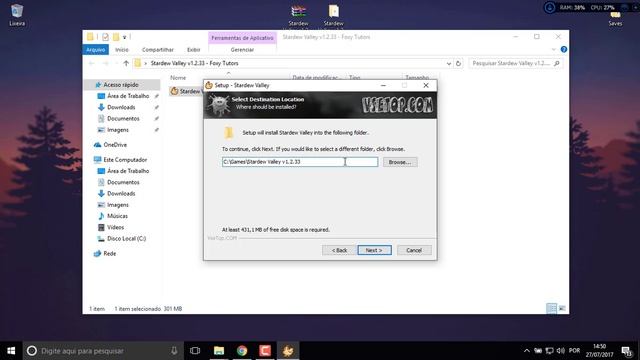Click the POR language indicator
640x360 pixels.
[574, 351]
